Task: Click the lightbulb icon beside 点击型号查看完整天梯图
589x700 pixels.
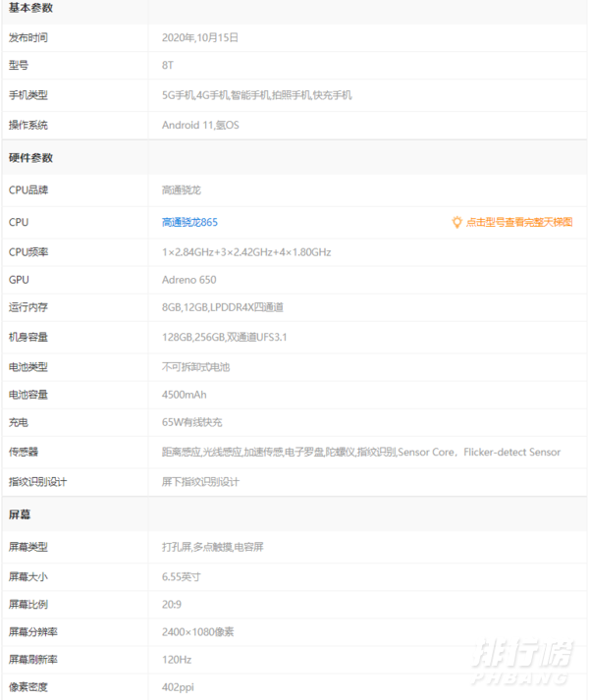Action: [x=456, y=222]
